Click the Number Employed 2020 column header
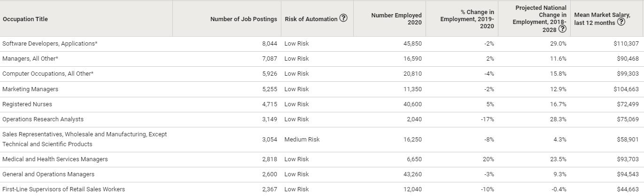 (396, 19)
